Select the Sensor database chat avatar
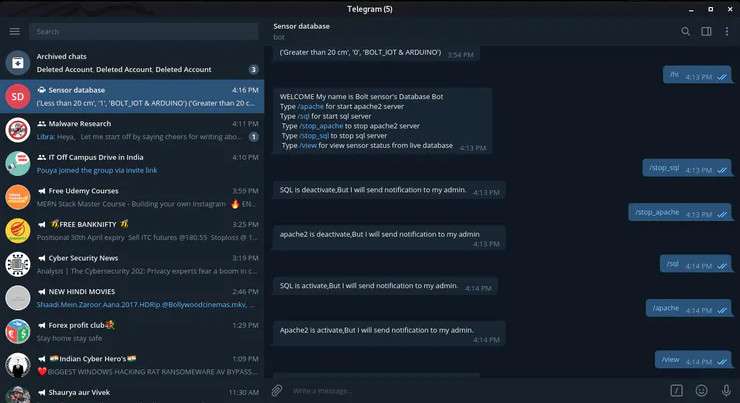The image size is (740, 403). click(18, 96)
